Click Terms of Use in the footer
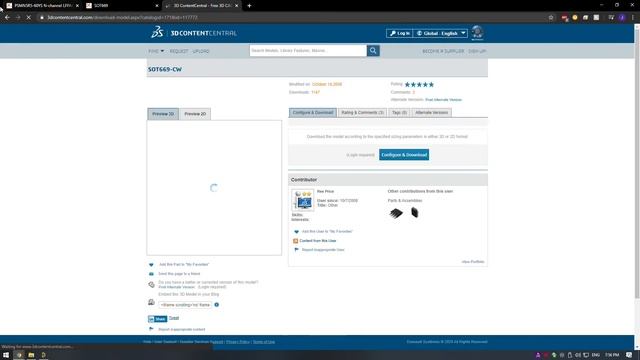This screenshot has width=640, height=360. point(264,342)
